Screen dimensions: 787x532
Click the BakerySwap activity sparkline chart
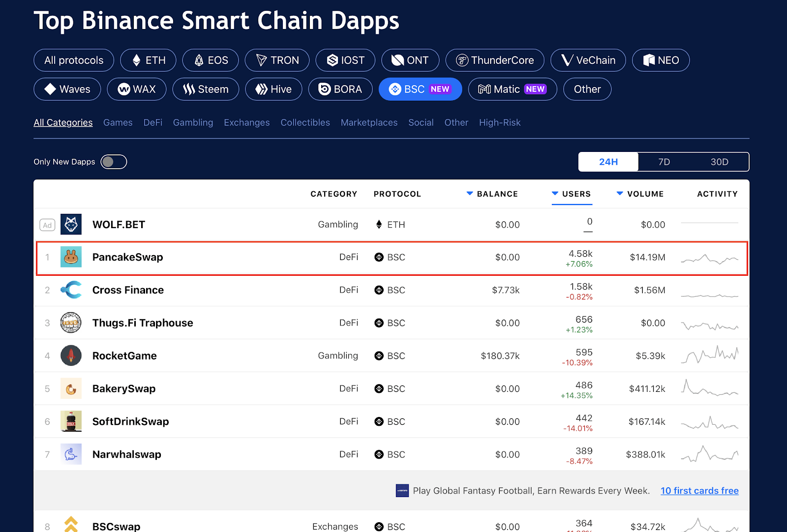coord(709,388)
